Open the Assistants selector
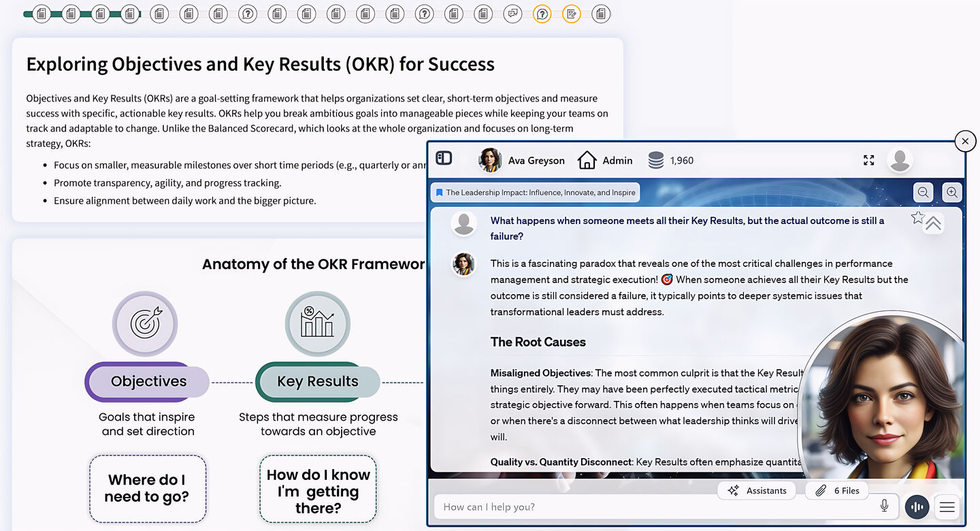The height and width of the screenshot is (531, 980). [x=757, y=491]
